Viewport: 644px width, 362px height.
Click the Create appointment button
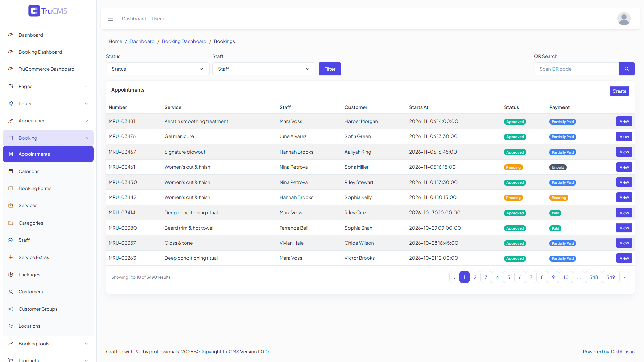point(619,91)
